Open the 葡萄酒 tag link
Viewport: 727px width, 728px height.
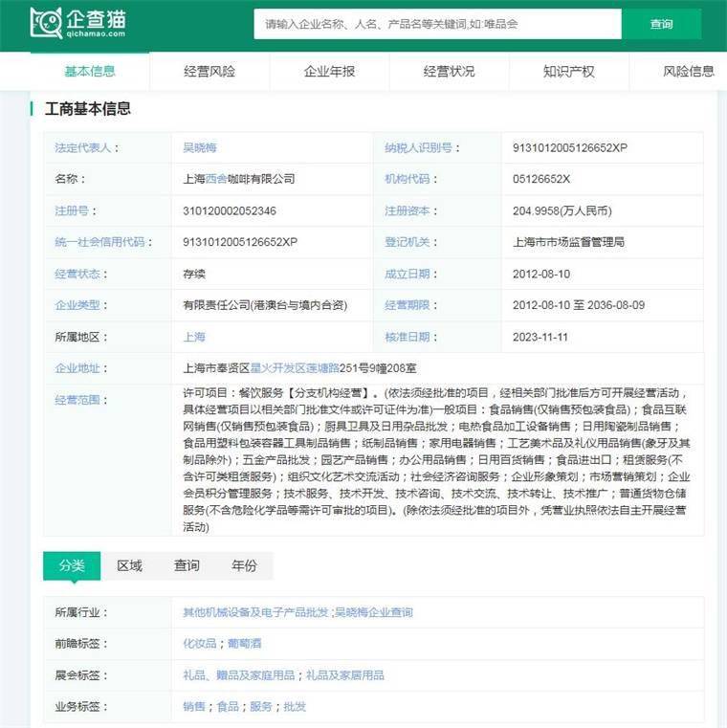(x=244, y=644)
